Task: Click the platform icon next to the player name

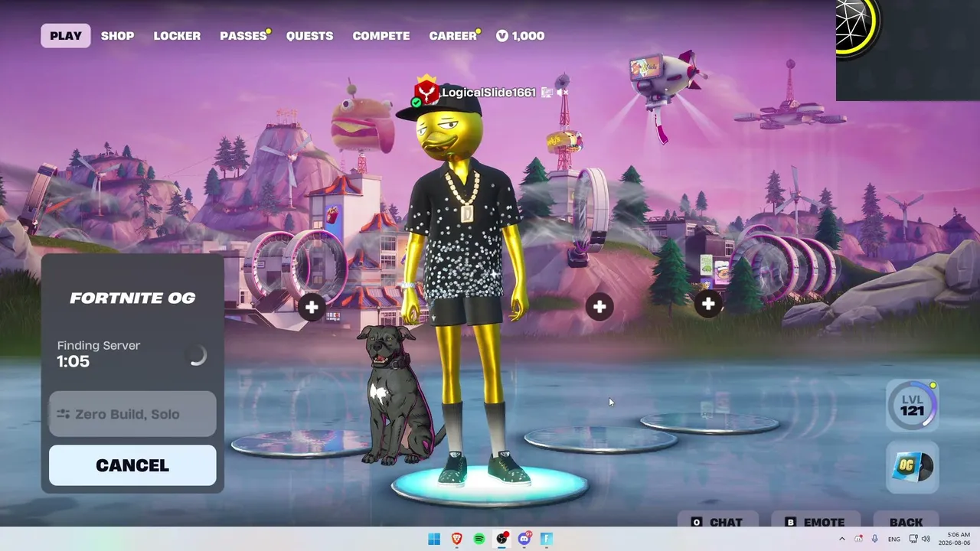Action: click(x=547, y=93)
